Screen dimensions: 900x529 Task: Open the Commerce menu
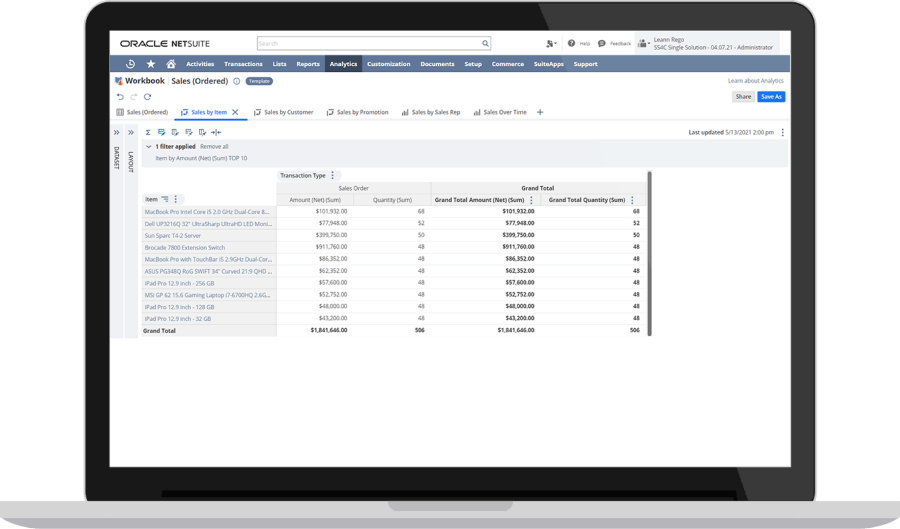click(x=508, y=64)
